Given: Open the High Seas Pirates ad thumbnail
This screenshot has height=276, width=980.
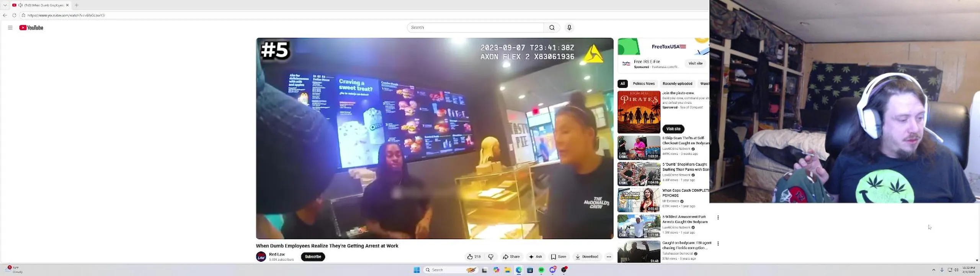Looking at the screenshot, I should point(639,112).
